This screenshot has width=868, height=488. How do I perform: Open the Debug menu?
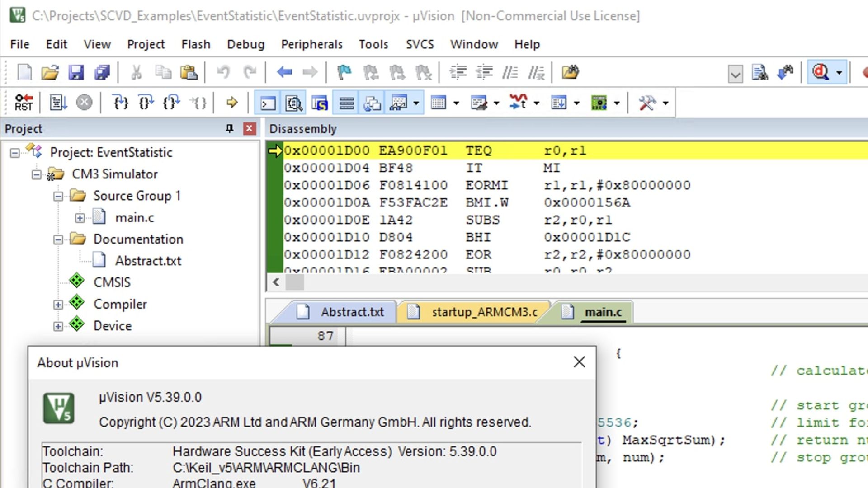tap(245, 43)
